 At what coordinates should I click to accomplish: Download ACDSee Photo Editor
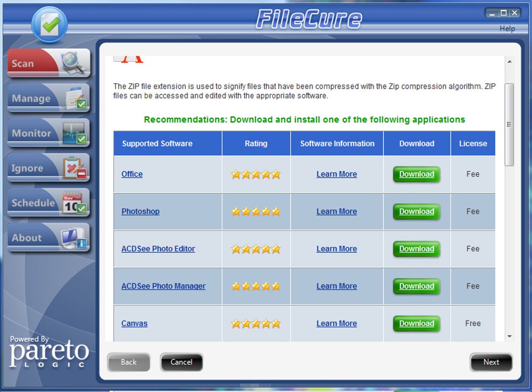coord(417,249)
